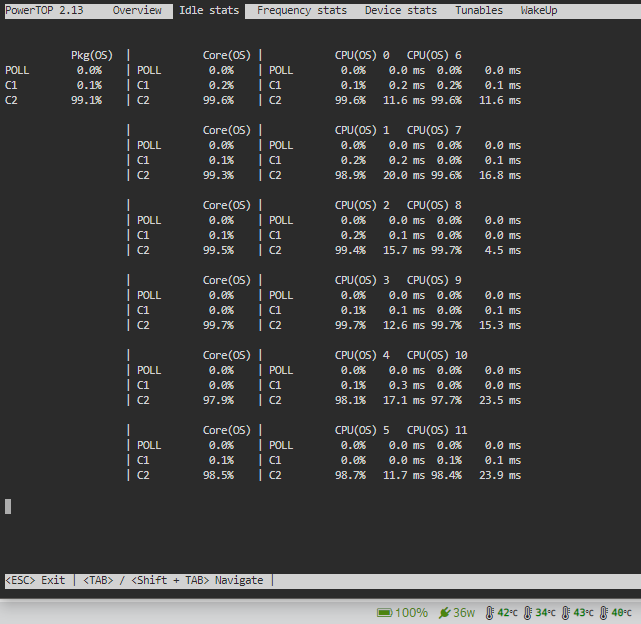
Task: Click the <TAB> / <Shift + TAB> Navigate hint
Action: pos(173,580)
